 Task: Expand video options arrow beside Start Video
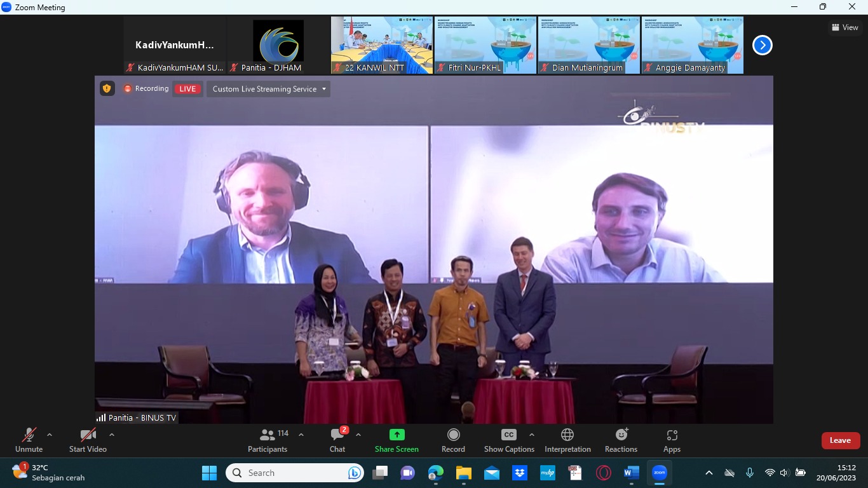click(112, 435)
